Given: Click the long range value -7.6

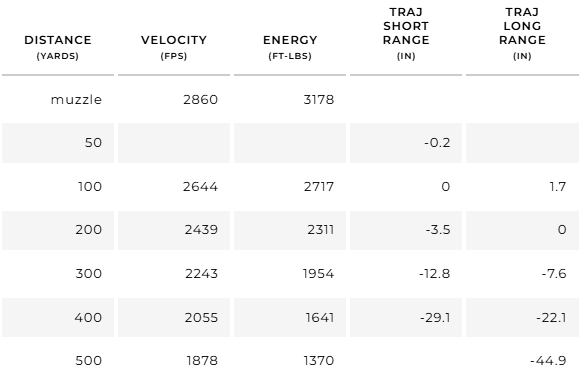Looking at the screenshot, I should (x=554, y=274).
